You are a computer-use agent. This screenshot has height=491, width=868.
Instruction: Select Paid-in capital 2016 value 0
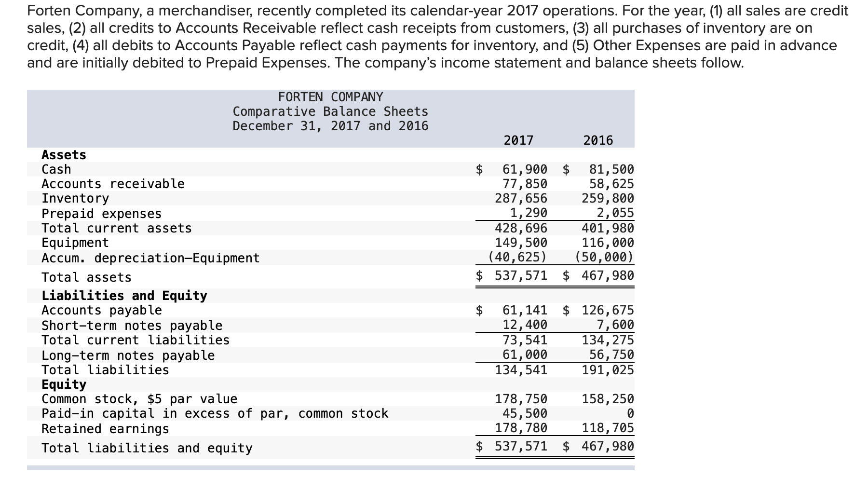pyautogui.click(x=630, y=414)
